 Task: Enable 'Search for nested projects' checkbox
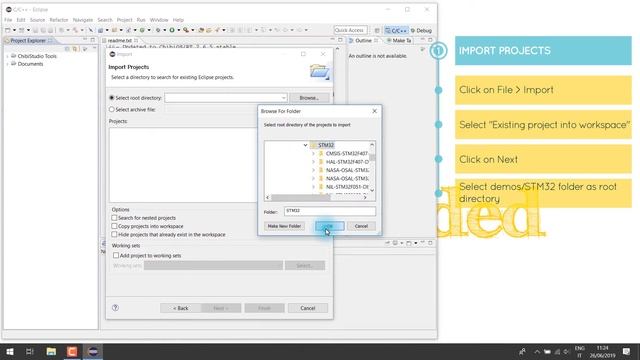tap(114, 218)
